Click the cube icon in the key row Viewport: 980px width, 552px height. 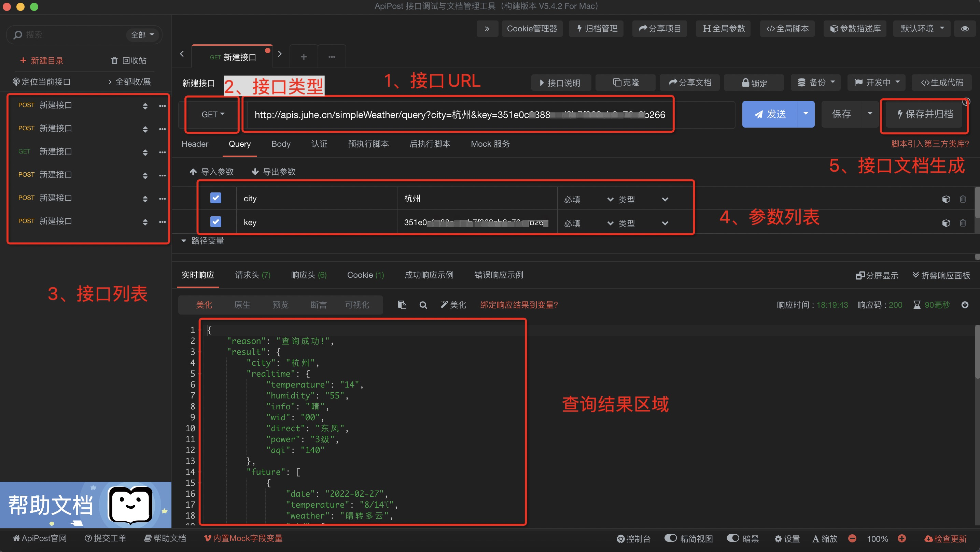click(946, 223)
